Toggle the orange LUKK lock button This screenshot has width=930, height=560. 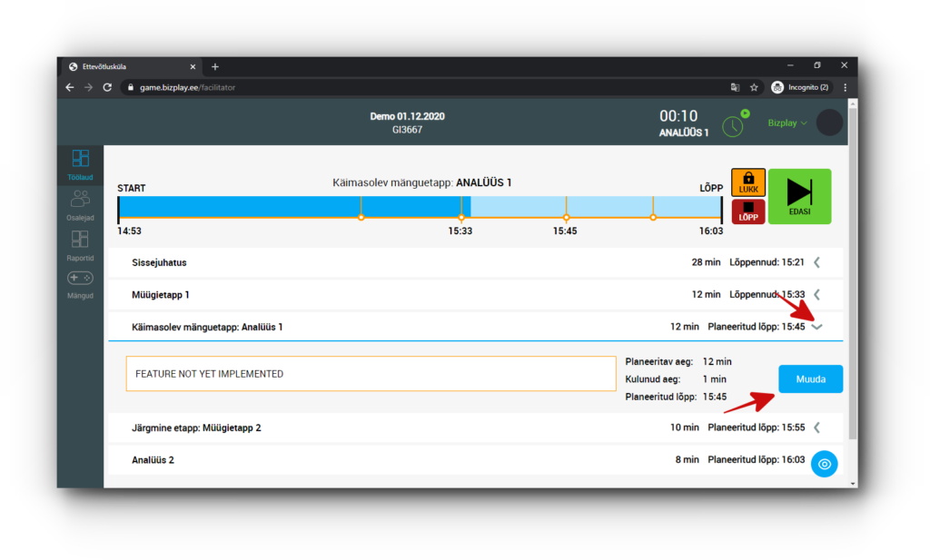point(748,182)
